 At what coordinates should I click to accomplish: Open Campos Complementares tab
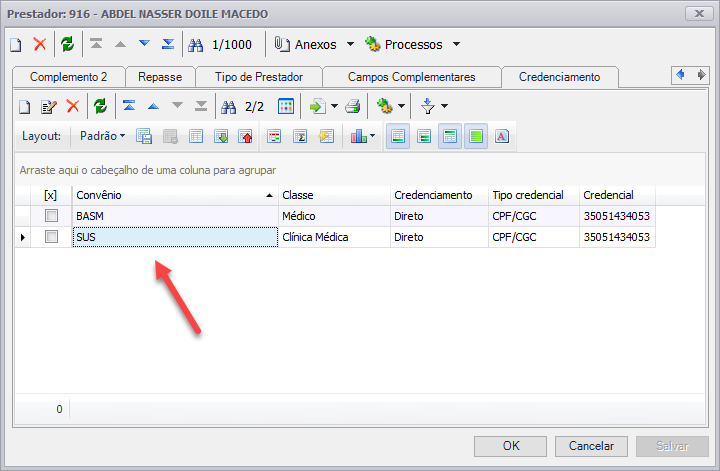click(x=411, y=77)
